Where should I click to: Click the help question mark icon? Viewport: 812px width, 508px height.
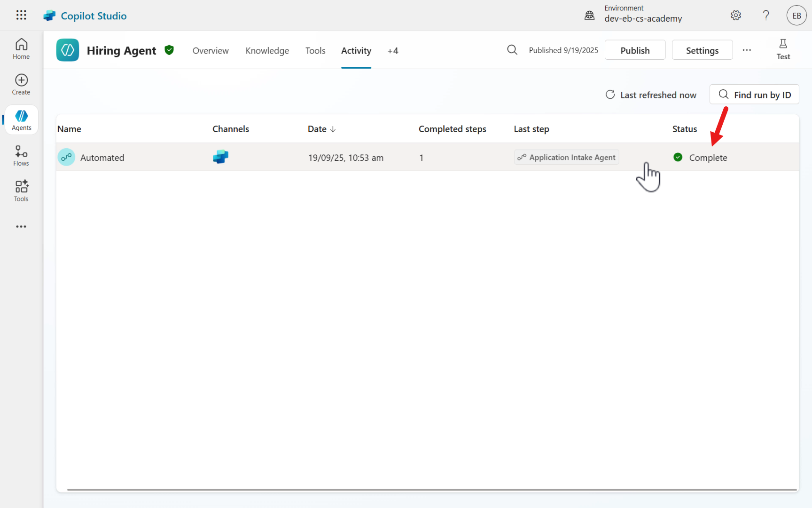click(766, 16)
